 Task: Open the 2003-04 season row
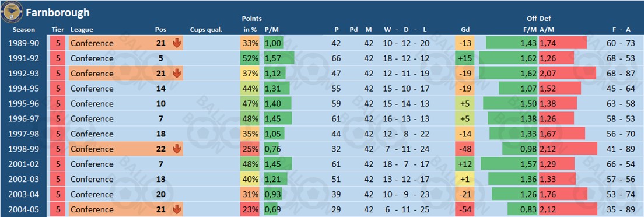[x=322, y=194]
